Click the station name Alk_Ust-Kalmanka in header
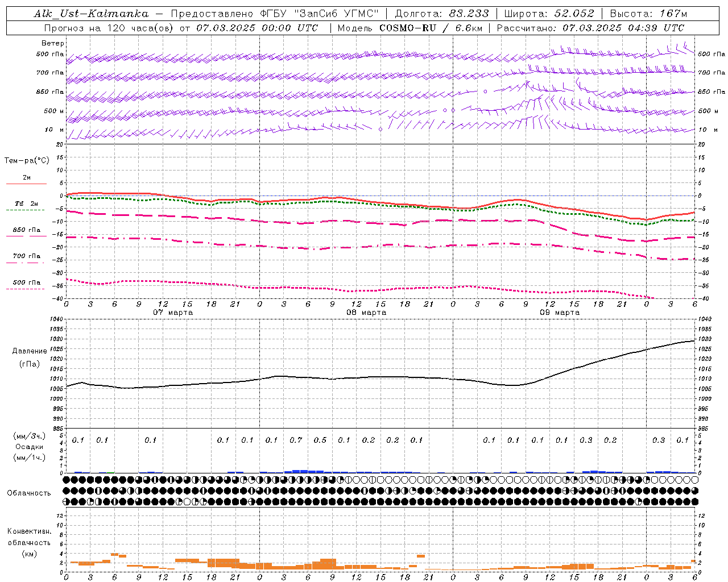 tap(91, 14)
